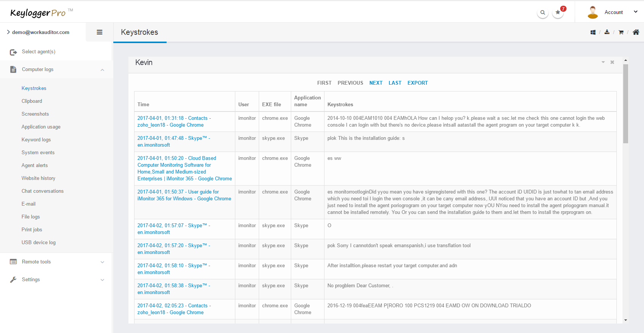Open the shopping cart icon
Image resolution: width=644 pixels, height=333 pixels.
coord(621,33)
